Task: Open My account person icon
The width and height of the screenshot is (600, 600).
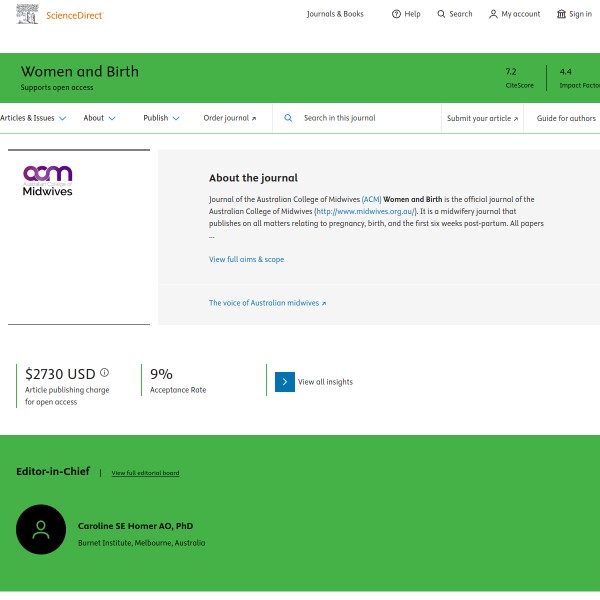Action: (x=493, y=14)
